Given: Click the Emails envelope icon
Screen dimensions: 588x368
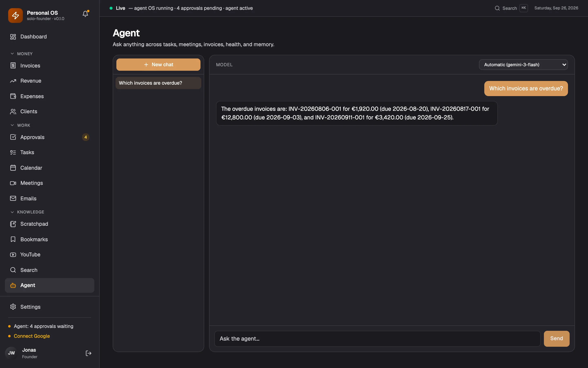Looking at the screenshot, I should [13, 199].
